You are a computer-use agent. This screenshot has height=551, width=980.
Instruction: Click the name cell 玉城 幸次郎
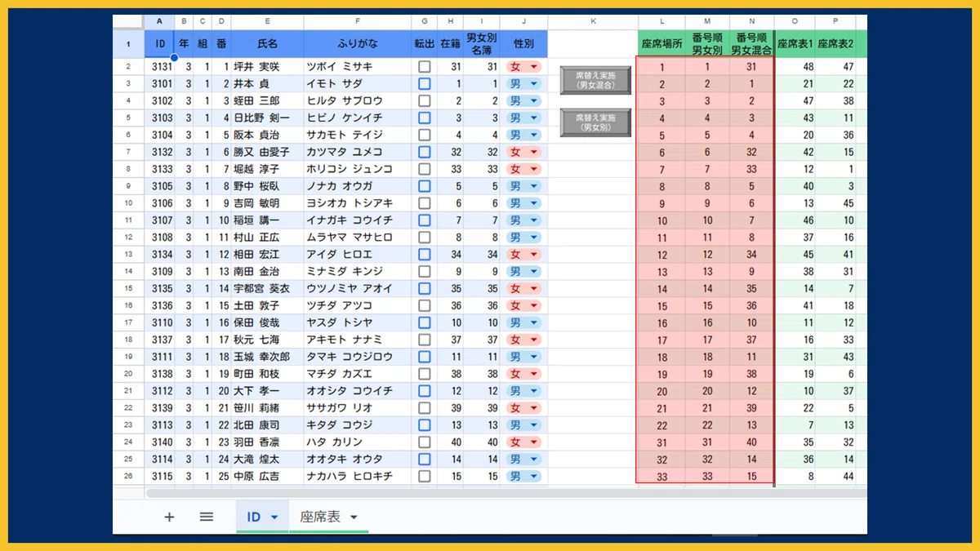pyautogui.click(x=267, y=357)
